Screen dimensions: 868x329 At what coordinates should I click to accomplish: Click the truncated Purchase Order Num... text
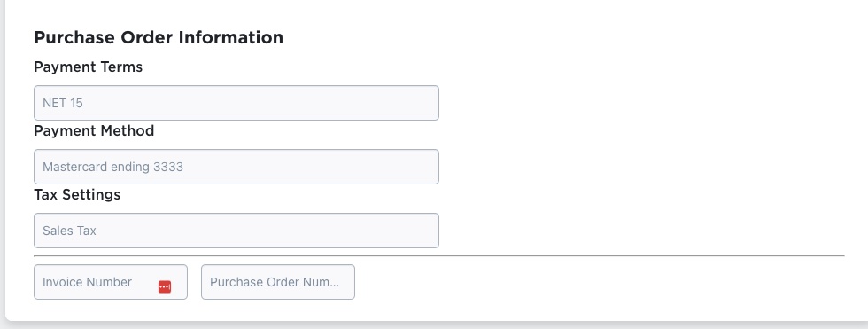[x=275, y=283]
